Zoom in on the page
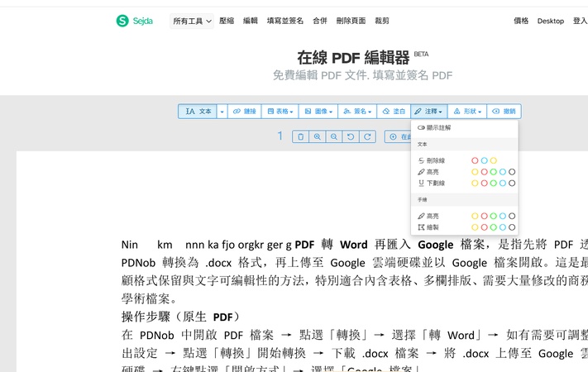Screen dimensions: 588x372 tap(318, 136)
